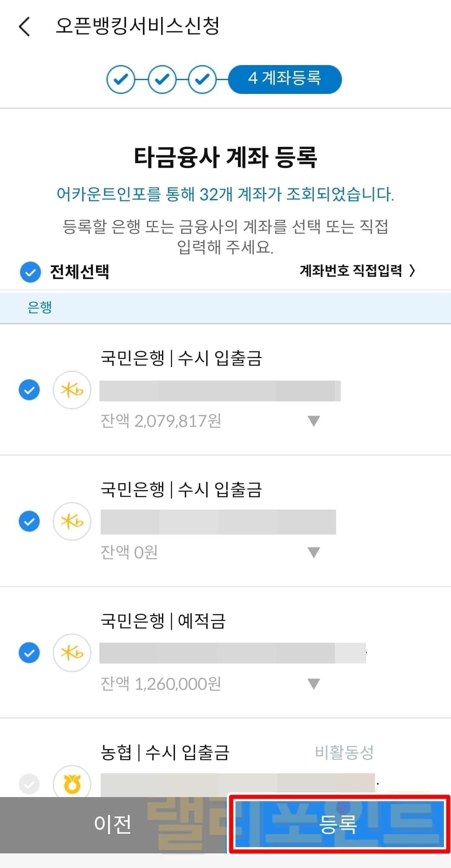The height and width of the screenshot is (868, 451).
Task: Toggle the 전체선택 select-all checkbox
Action: [30, 272]
